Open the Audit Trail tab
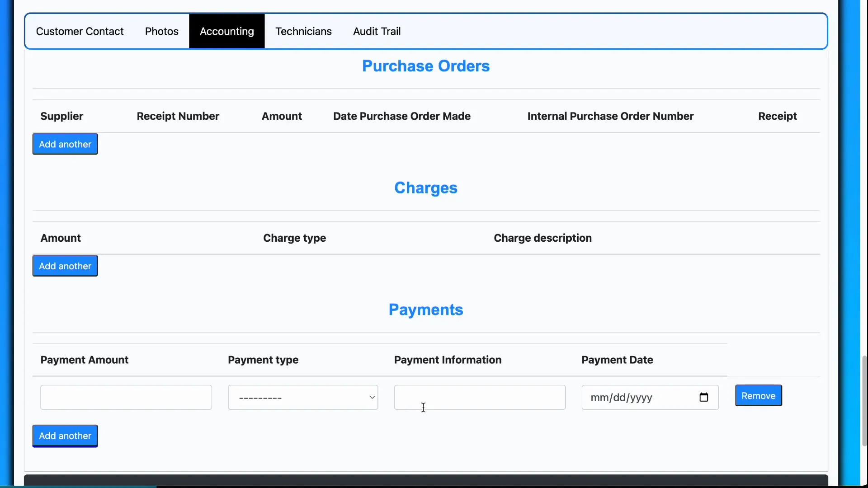Image resolution: width=868 pixels, height=488 pixels. coord(377,31)
